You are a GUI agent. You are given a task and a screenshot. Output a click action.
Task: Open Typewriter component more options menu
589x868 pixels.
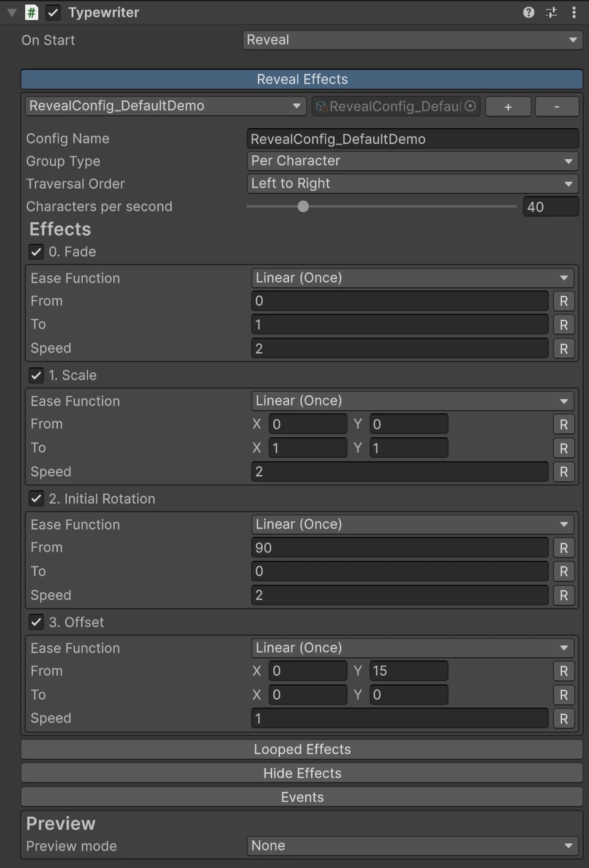point(574,12)
